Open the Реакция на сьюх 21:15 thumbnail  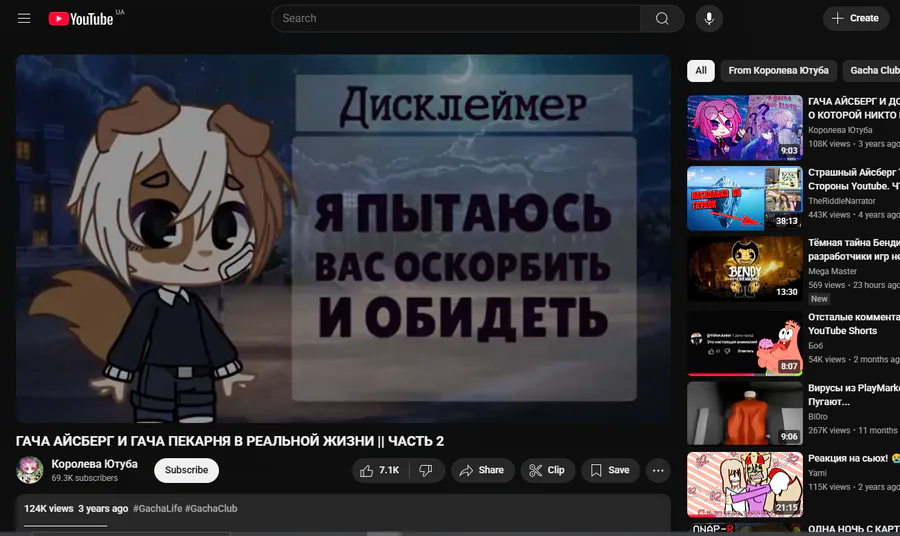pos(745,484)
